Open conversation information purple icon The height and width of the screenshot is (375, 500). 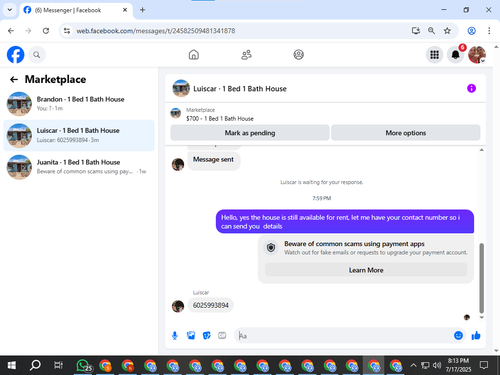[471, 88]
